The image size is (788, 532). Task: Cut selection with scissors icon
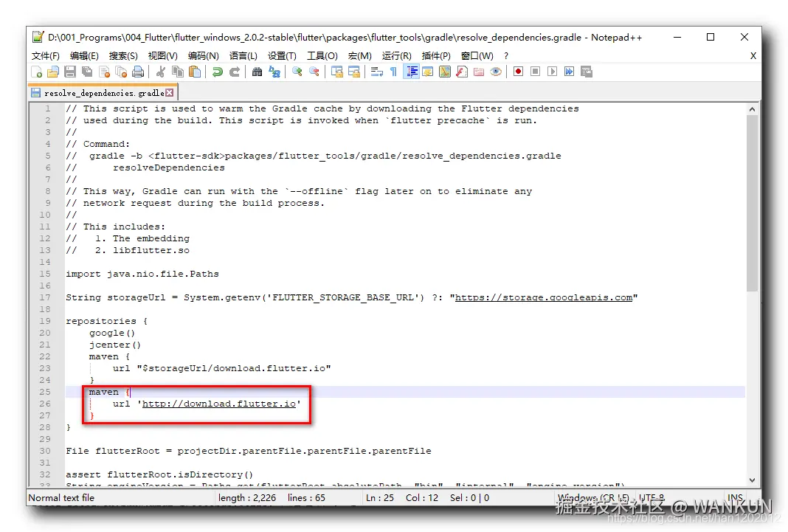pyautogui.click(x=161, y=72)
